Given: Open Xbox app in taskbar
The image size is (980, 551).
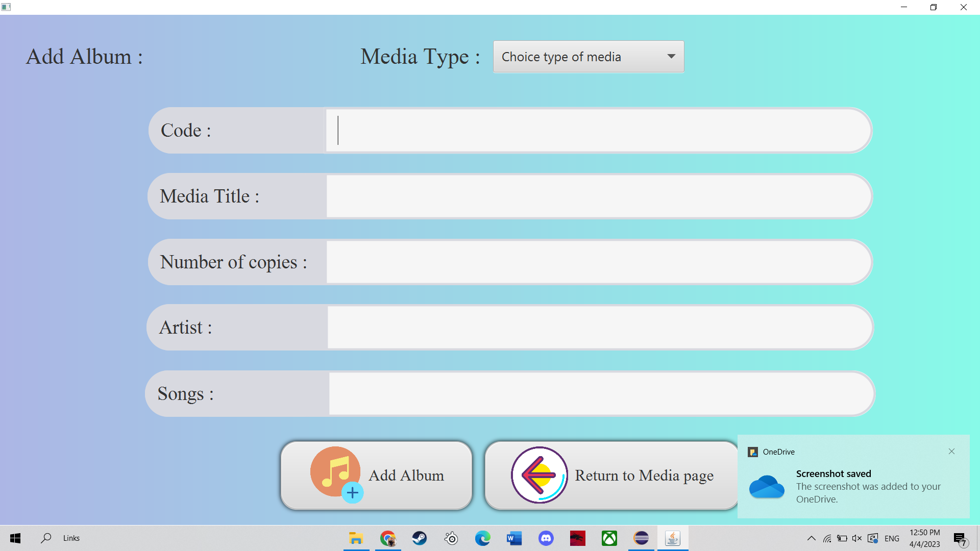Looking at the screenshot, I should point(609,538).
